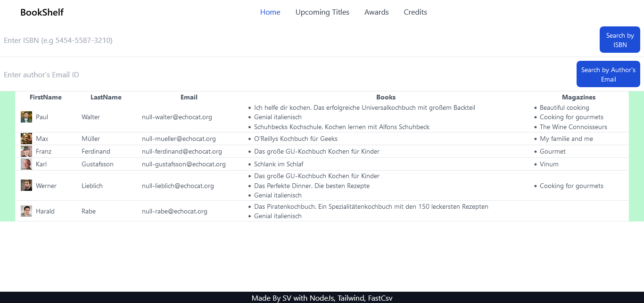The image size is (644, 303).
Task: Click 'Das Perfekte Dinner' book entry
Action: (312, 186)
